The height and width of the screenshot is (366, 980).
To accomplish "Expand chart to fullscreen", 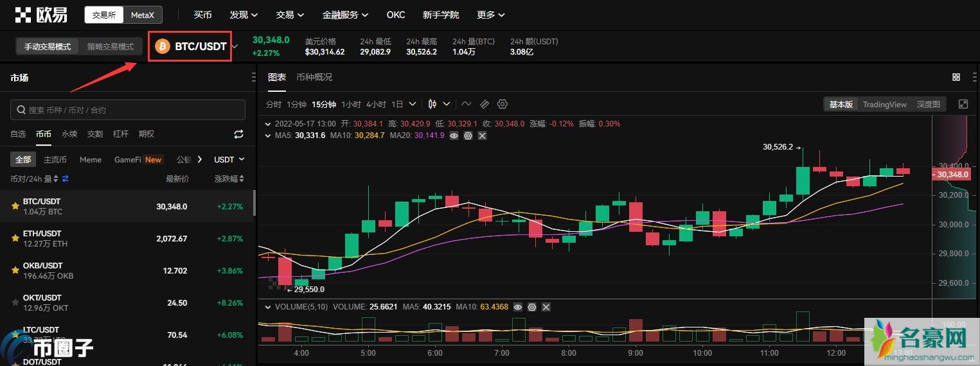I will pos(963,104).
